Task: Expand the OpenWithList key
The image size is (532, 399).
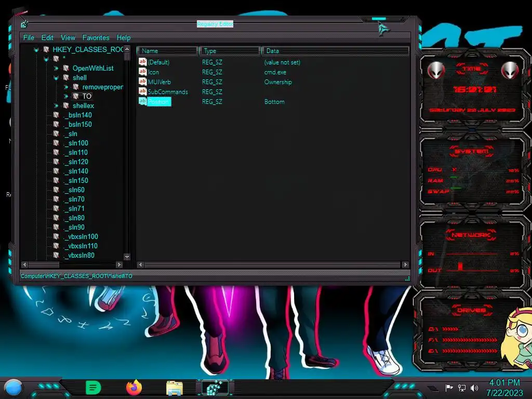Action: coord(56,69)
